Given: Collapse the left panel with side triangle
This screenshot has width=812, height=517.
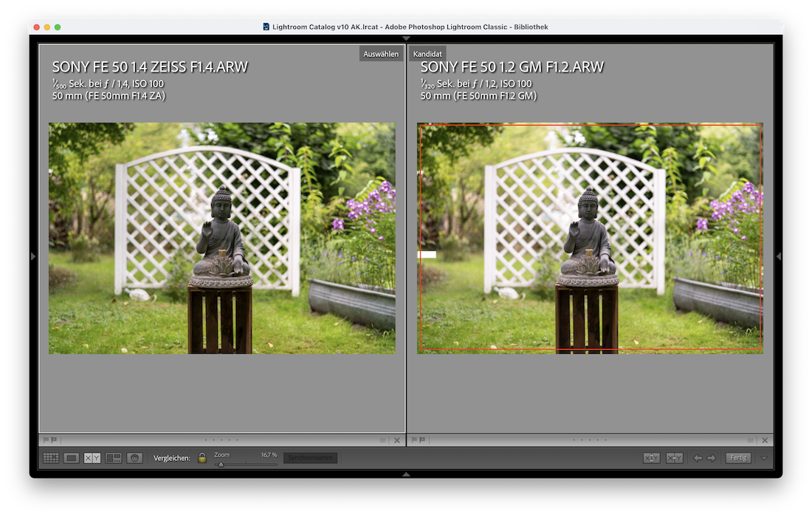Looking at the screenshot, I should pos(32,256).
